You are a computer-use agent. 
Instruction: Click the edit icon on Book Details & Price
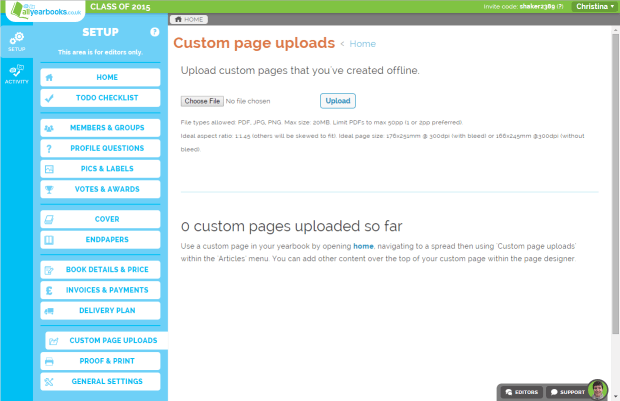click(x=49, y=270)
